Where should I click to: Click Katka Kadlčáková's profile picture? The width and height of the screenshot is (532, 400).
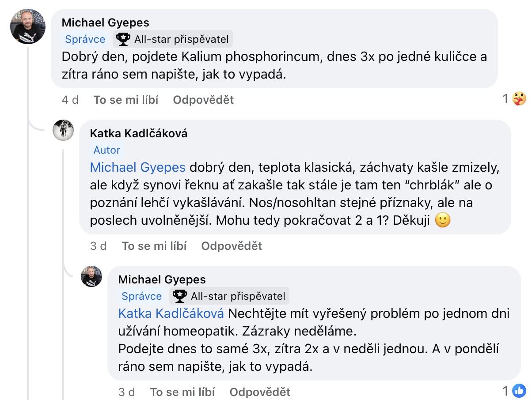tap(63, 130)
